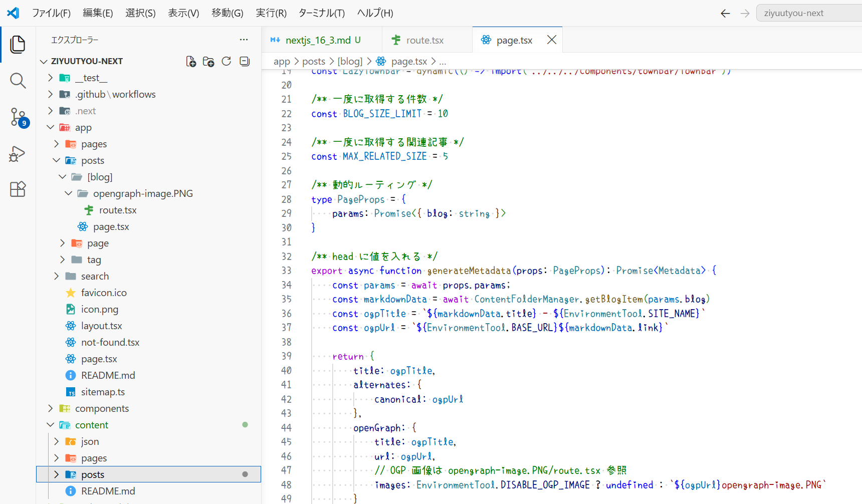Switch to the route.tsx tab

click(427, 40)
